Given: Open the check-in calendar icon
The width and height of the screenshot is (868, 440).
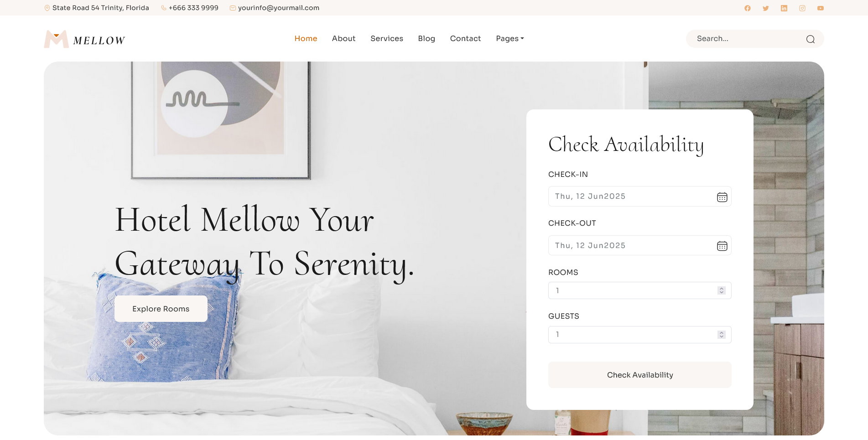Looking at the screenshot, I should [x=722, y=197].
